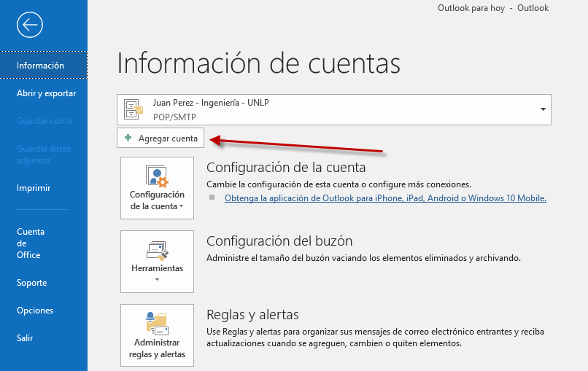The width and height of the screenshot is (588, 371).
Task: Open the Soporte section
Action: click(31, 283)
